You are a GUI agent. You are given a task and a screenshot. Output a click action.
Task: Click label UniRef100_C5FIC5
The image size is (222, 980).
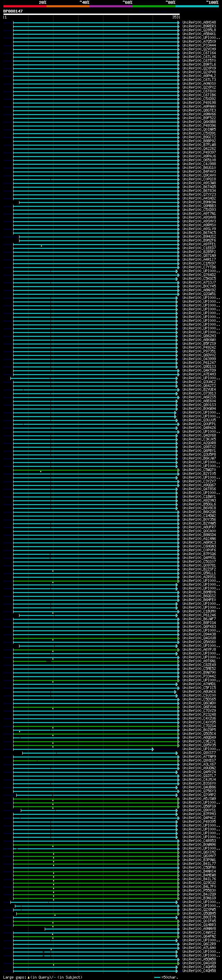[199, 688]
